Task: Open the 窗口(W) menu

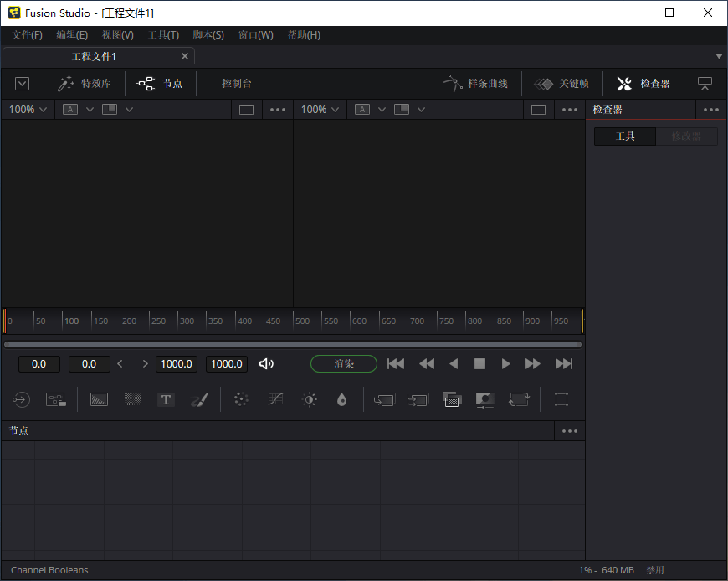Action: coord(256,35)
